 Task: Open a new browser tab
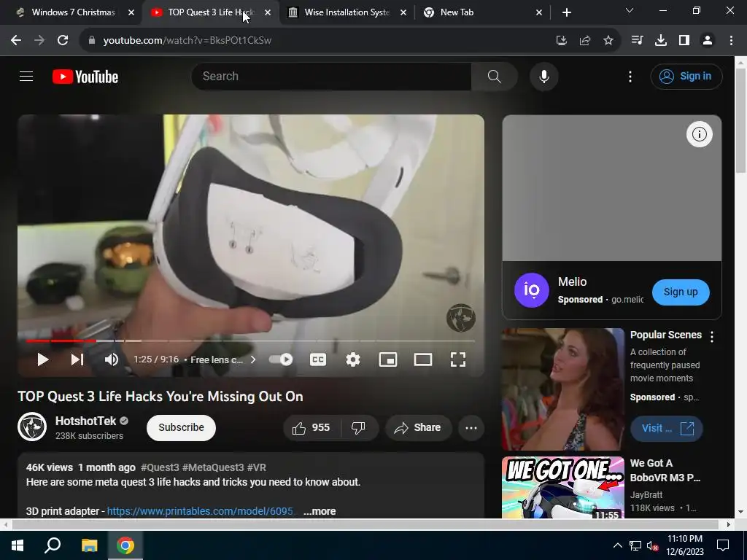[566, 12]
